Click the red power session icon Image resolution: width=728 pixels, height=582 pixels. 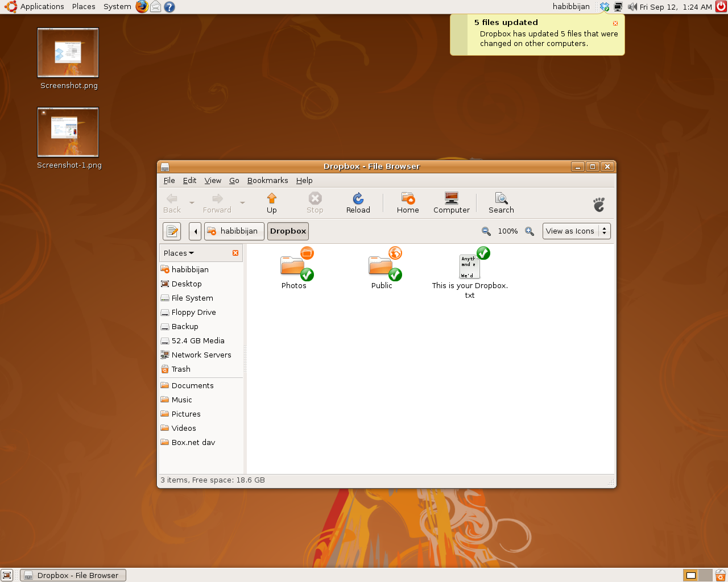(721, 7)
